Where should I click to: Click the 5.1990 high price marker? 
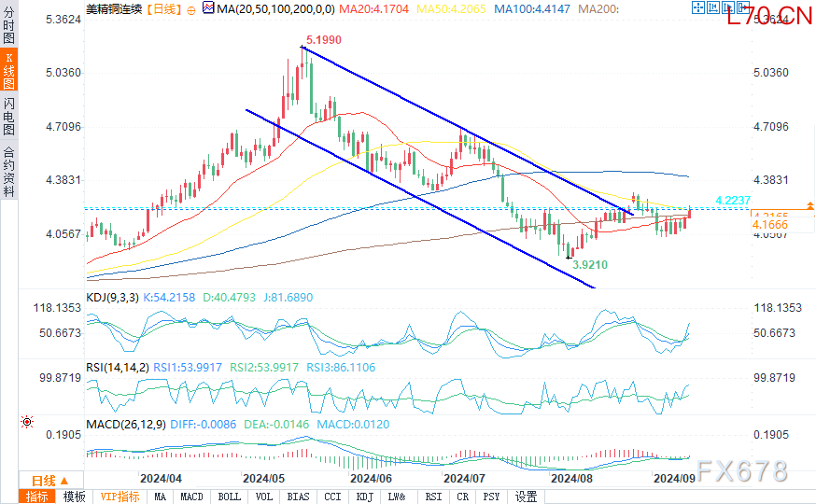323,40
